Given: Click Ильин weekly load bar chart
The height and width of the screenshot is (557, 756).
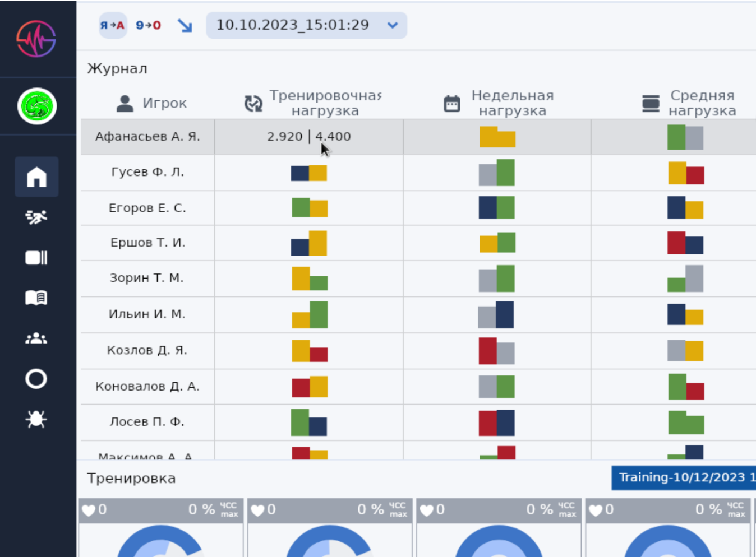Looking at the screenshot, I should (496, 315).
